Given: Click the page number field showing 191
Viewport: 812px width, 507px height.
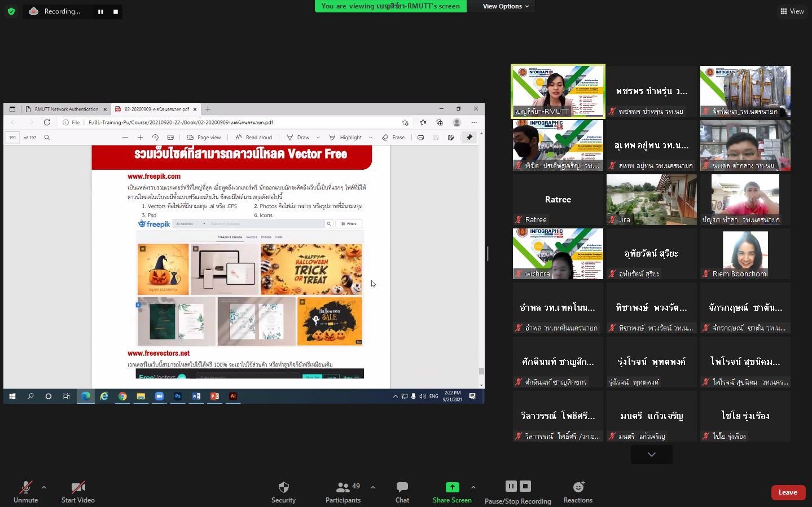Looking at the screenshot, I should (12, 138).
